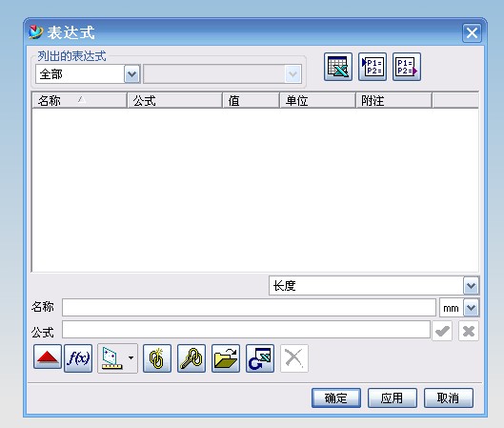Click in the 公式 input field
The image size is (504, 428).
tap(246, 330)
